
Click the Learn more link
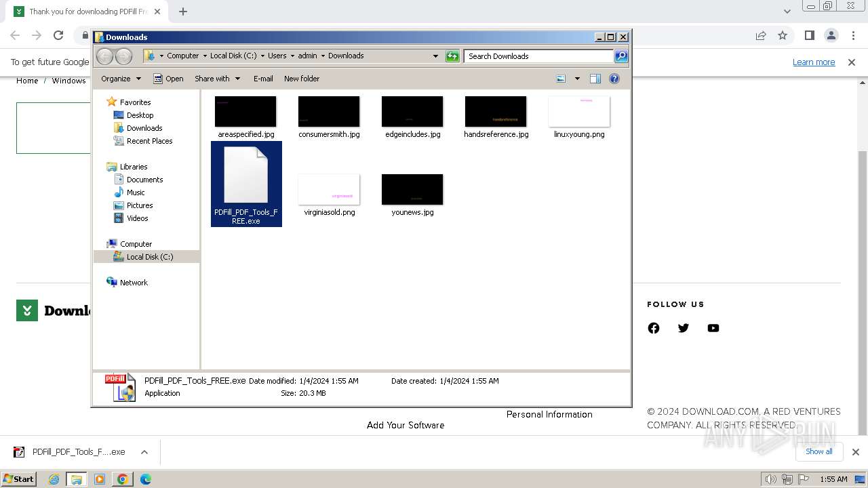point(814,62)
